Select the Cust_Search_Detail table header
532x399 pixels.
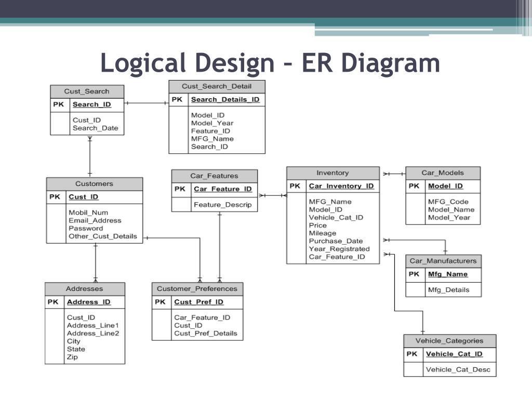[x=217, y=87]
